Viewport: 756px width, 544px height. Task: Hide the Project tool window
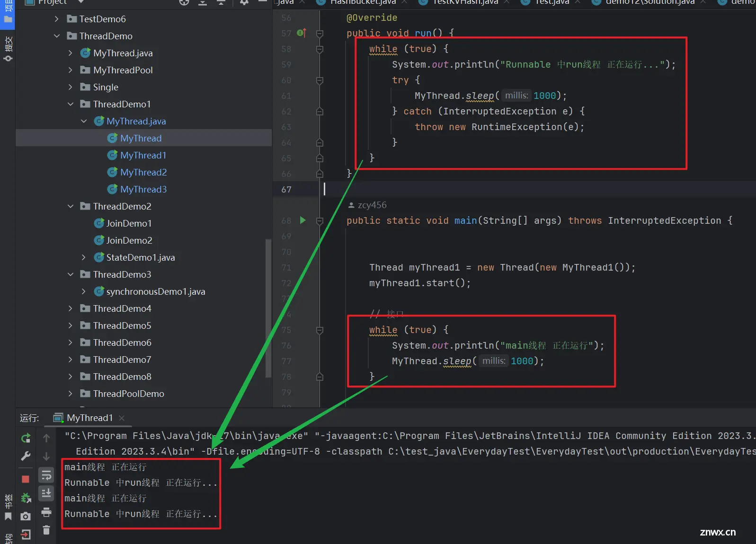263,2
